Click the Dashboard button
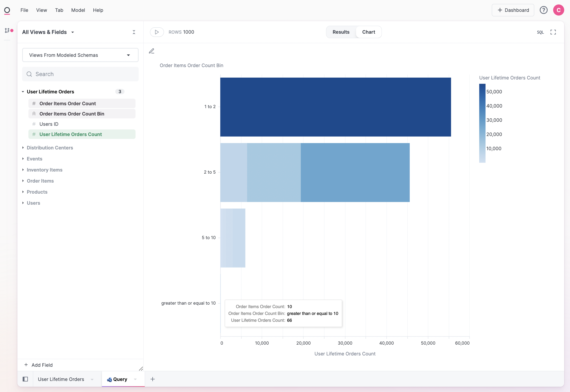The height and width of the screenshot is (392, 570). [513, 10]
